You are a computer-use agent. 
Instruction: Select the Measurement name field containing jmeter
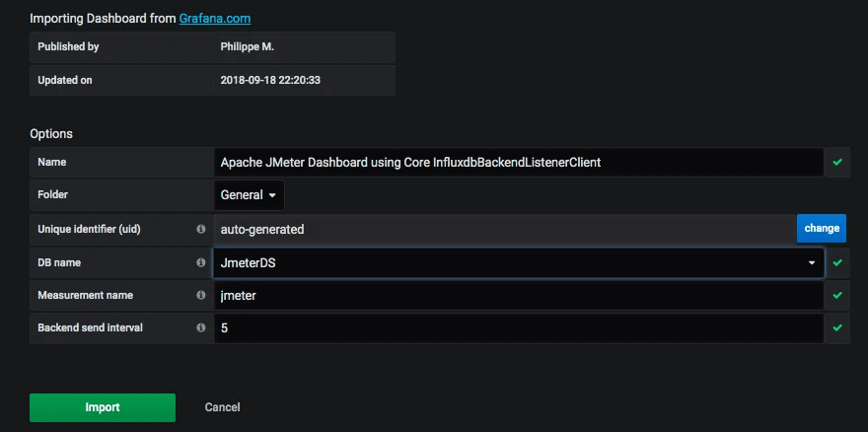point(519,295)
